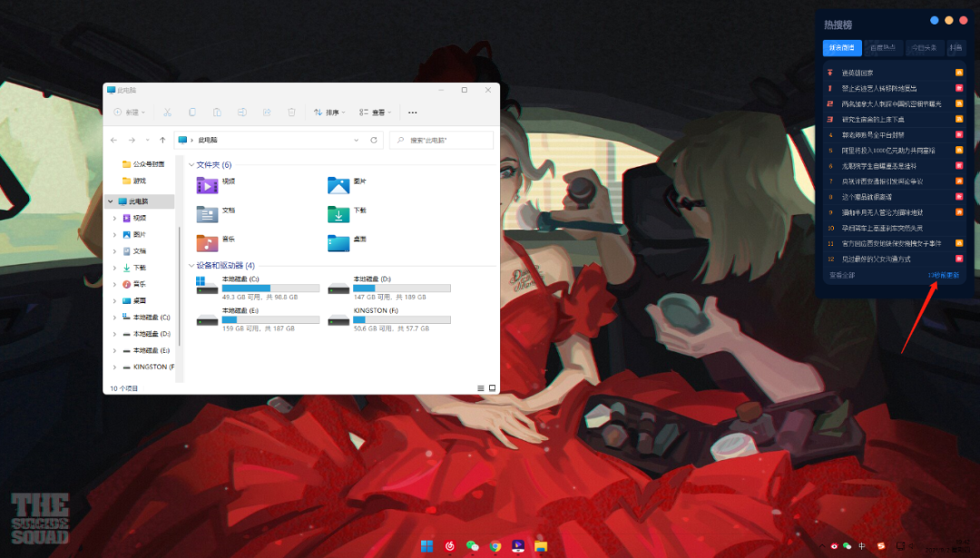Click the blue dot widget button
The image size is (980, 558).
(x=935, y=21)
